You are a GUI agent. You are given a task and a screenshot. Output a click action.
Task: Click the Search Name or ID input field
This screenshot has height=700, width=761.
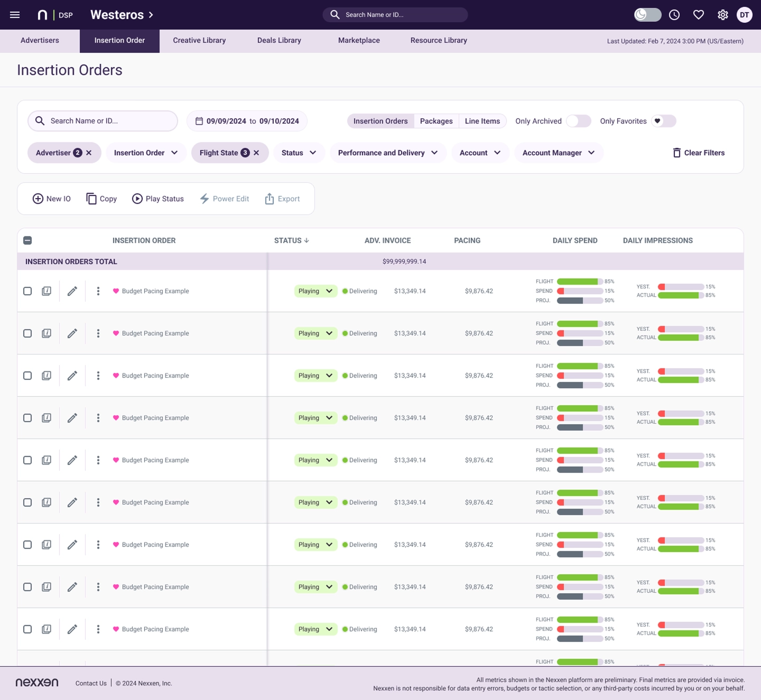pos(103,121)
